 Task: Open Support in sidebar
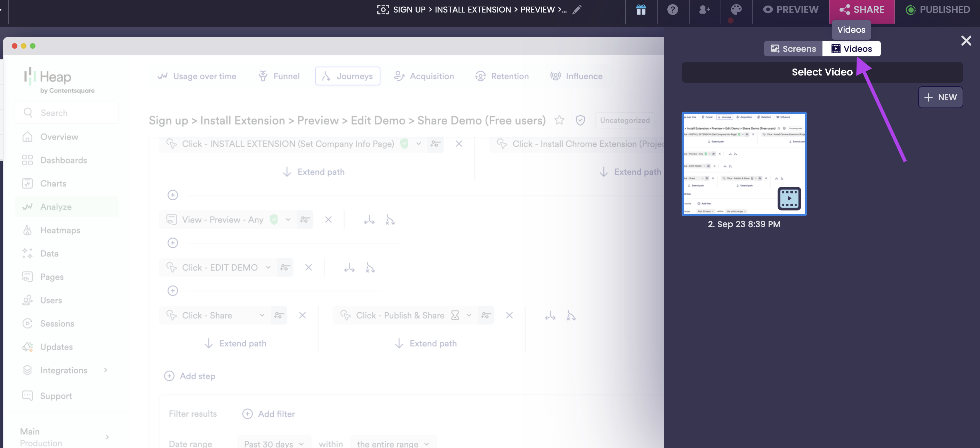(66, 395)
